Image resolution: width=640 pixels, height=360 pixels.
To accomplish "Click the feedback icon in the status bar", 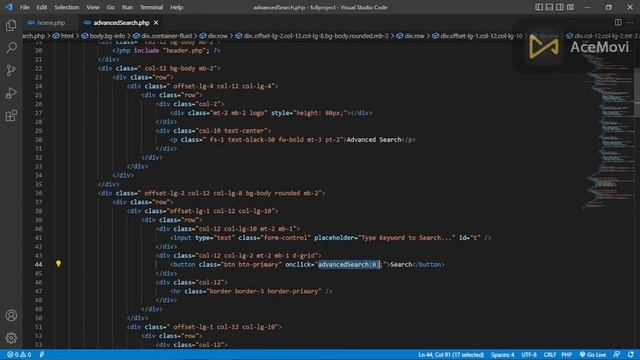I will (617, 355).
